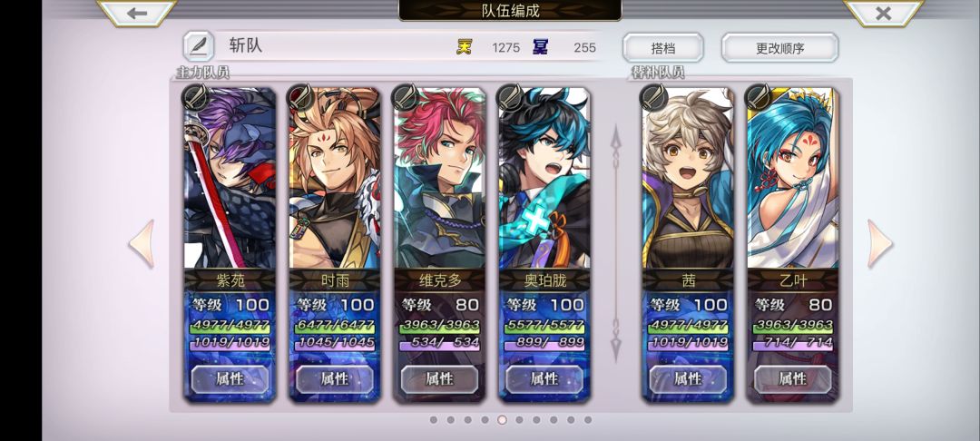Click the blue 冥 attribute icon
The height and width of the screenshot is (441, 980).
(x=540, y=47)
